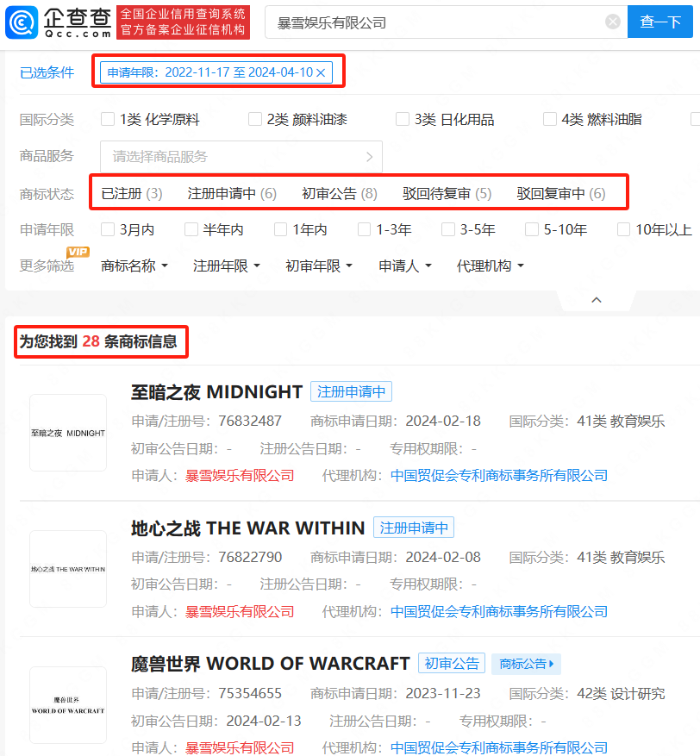The height and width of the screenshot is (756, 700).
Task: Clear the search box text
Action: (x=613, y=22)
